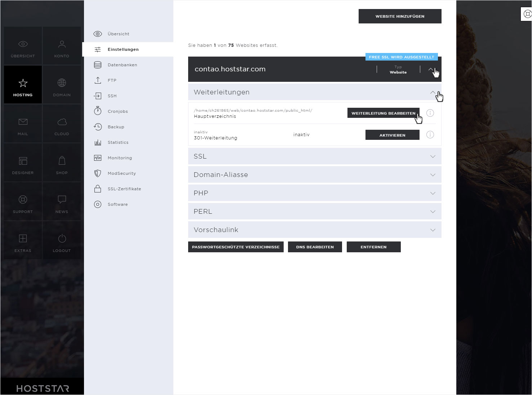This screenshot has width=532, height=395.
Task: Click Weiterleitung bearbeiten button
Action: pyautogui.click(x=384, y=113)
